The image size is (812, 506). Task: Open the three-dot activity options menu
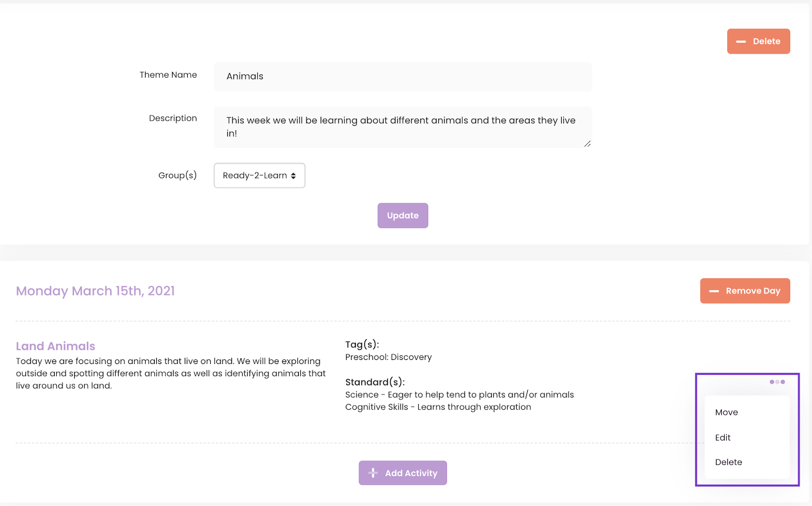[777, 382]
